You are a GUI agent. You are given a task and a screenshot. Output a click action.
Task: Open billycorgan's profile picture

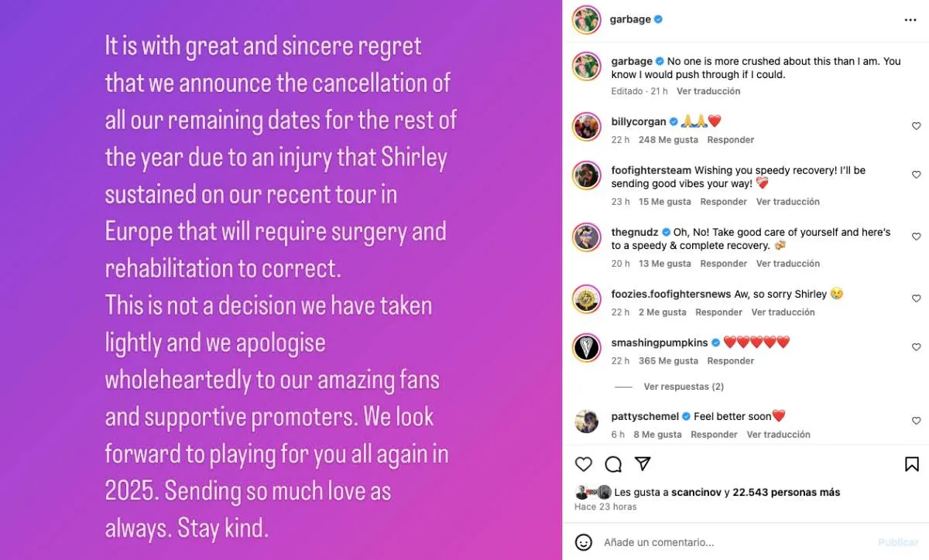[x=587, y=127]
